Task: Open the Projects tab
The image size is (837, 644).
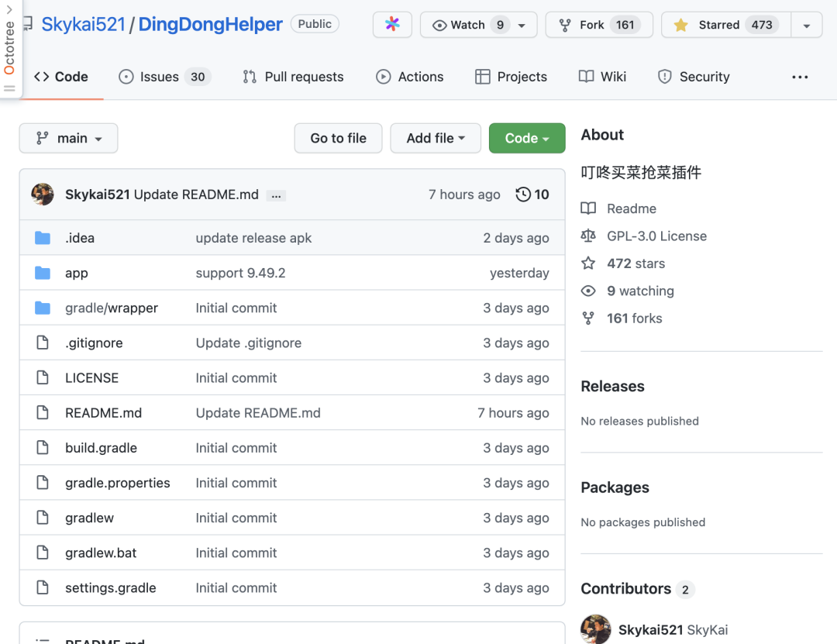Action: tap(511, 77)
